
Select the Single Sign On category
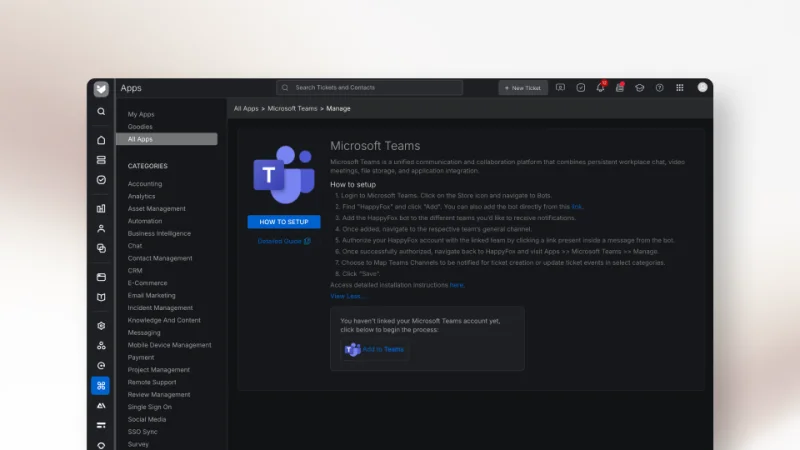[x=149, y=407]
